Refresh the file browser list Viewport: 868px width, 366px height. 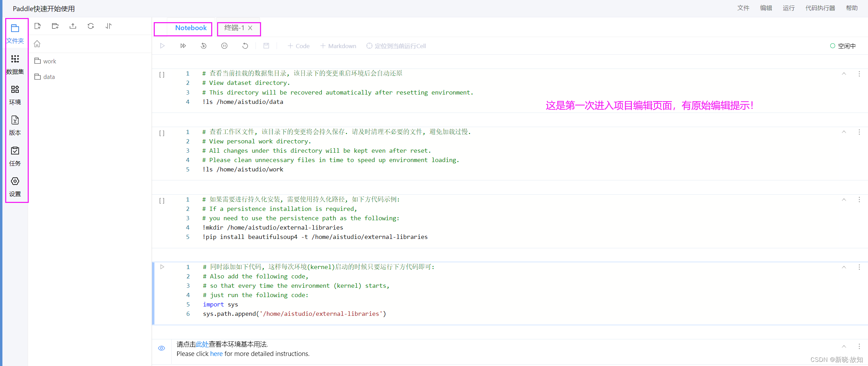point(91,26)
